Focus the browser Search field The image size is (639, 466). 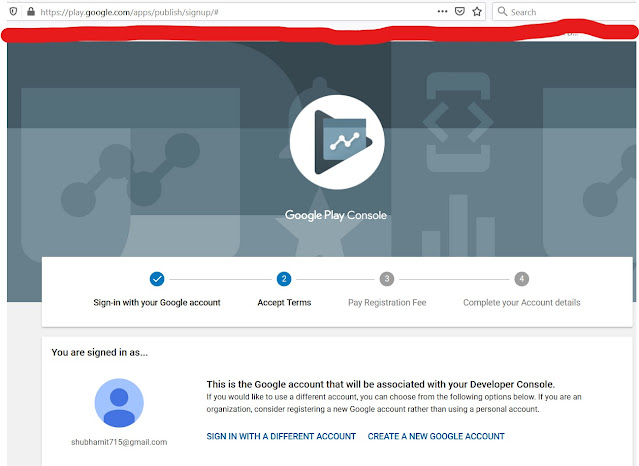566,11
